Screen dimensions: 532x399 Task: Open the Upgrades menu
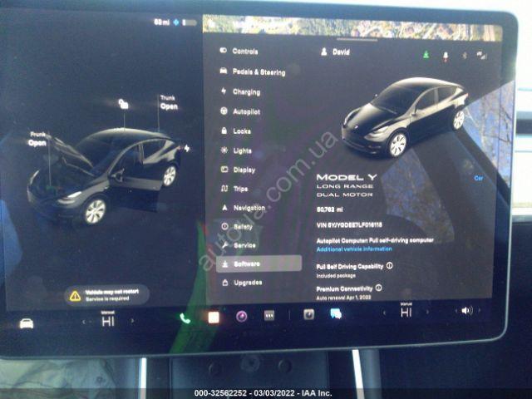click(x=242, y=283)
